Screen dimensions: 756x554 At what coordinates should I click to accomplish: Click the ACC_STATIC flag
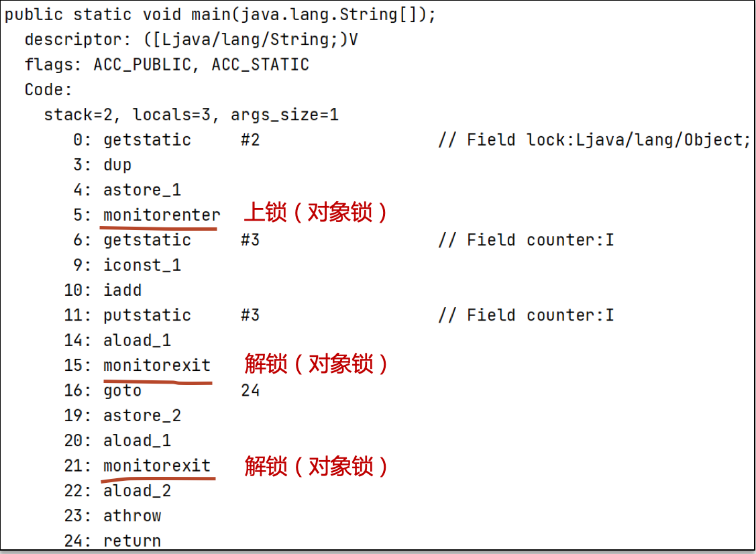pos(260,65)
